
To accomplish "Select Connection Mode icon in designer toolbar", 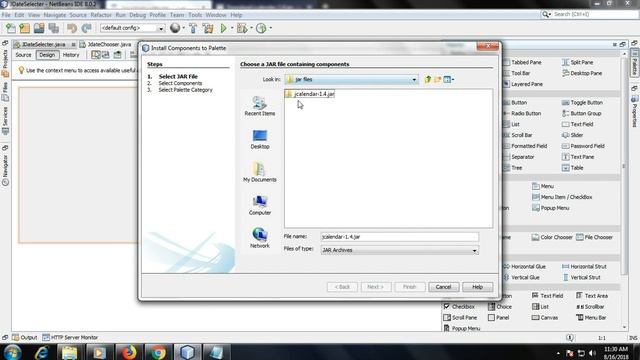I will [106, 55].
